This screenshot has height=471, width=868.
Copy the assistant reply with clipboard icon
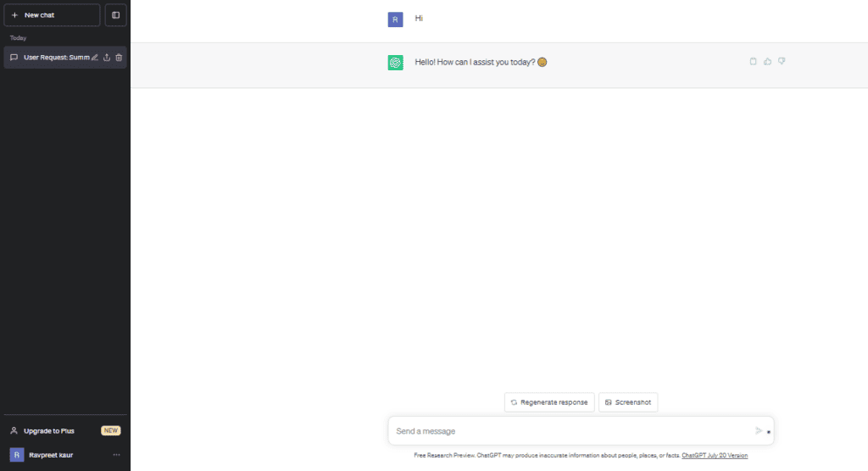(x=753, y=61)
